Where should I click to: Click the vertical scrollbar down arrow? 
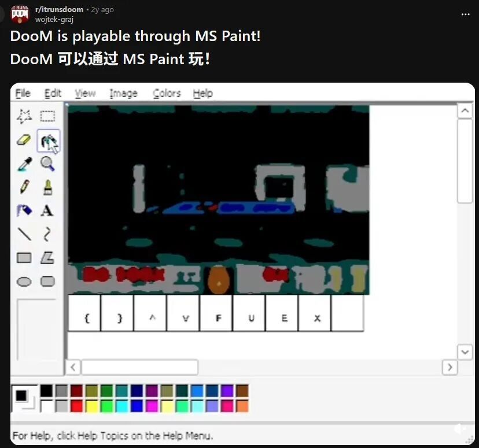click(465, 352)
